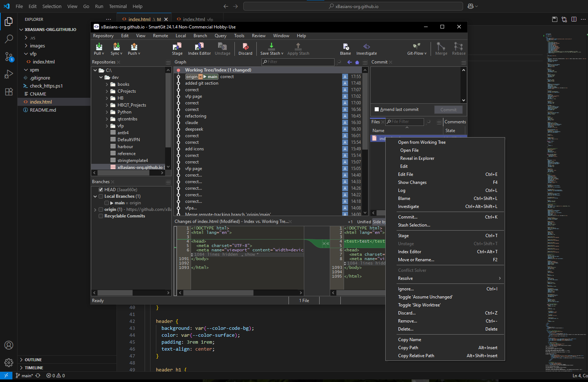The height and width of the screenshot is (382, 588).
Task: Expand the OUTLINE section in VS Code
Action: (21, 360)
